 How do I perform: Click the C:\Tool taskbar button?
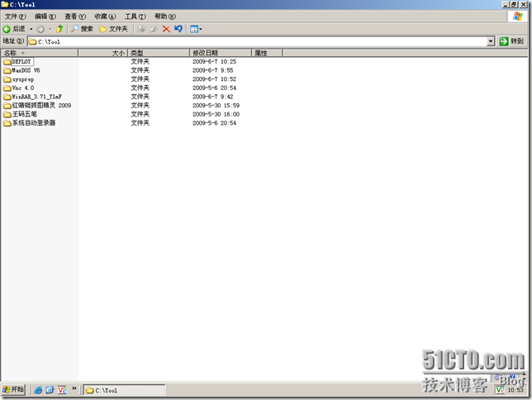pos(125,390)
